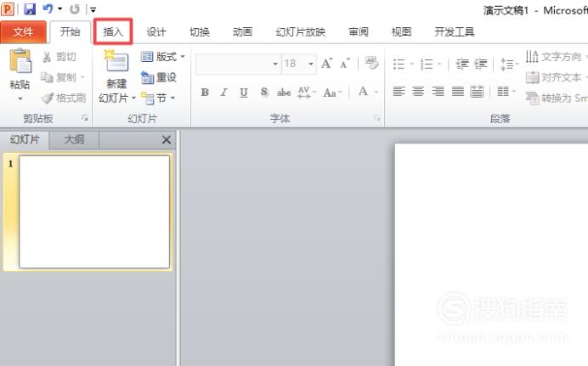Screen dimensions: 588x366
Task: Close the slides pane with the X
Action: 167,140
